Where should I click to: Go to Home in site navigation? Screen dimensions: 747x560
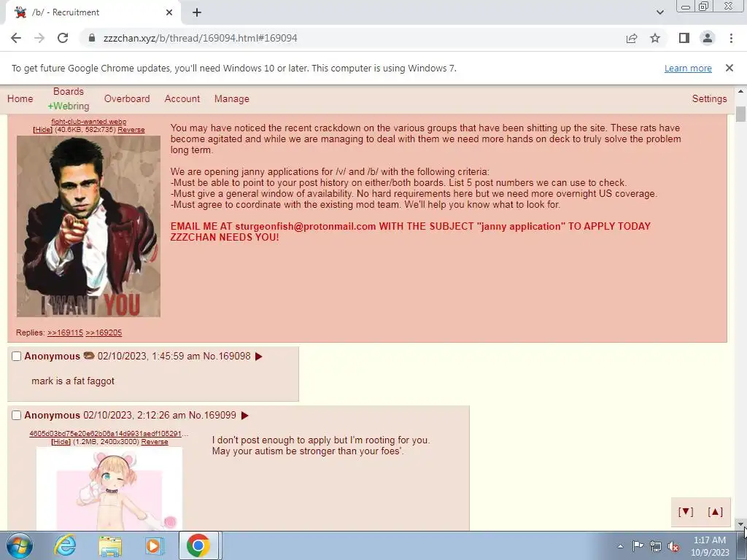(20, 98)
